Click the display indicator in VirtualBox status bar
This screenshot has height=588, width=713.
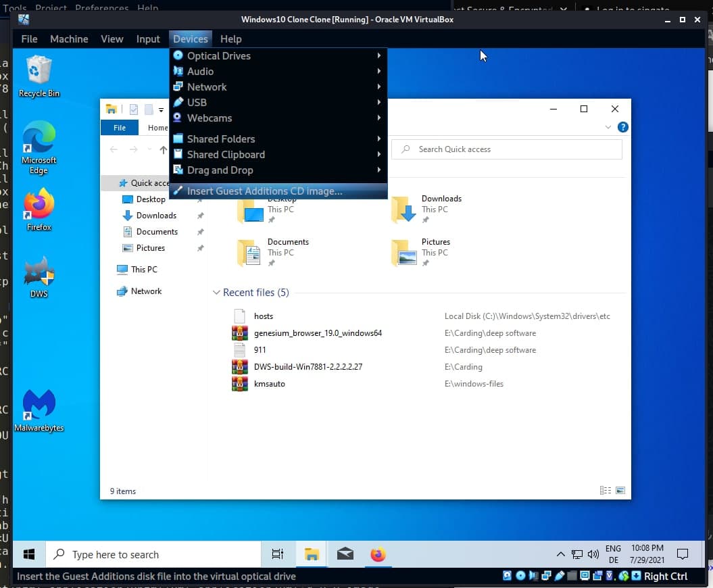point(585,576)
